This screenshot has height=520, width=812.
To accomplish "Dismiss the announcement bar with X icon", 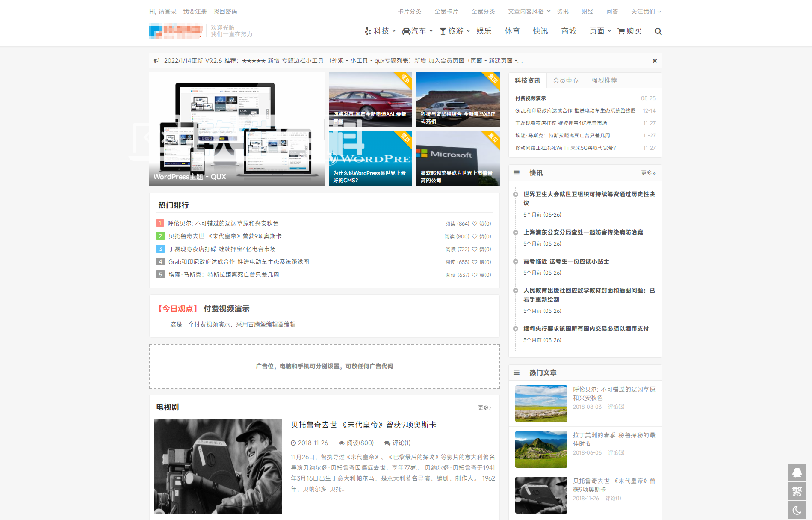I will (655, 61).
